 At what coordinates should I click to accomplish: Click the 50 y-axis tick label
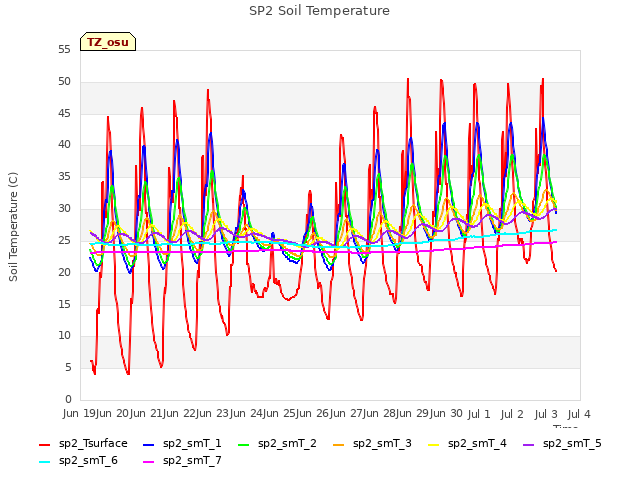point(64,82)
